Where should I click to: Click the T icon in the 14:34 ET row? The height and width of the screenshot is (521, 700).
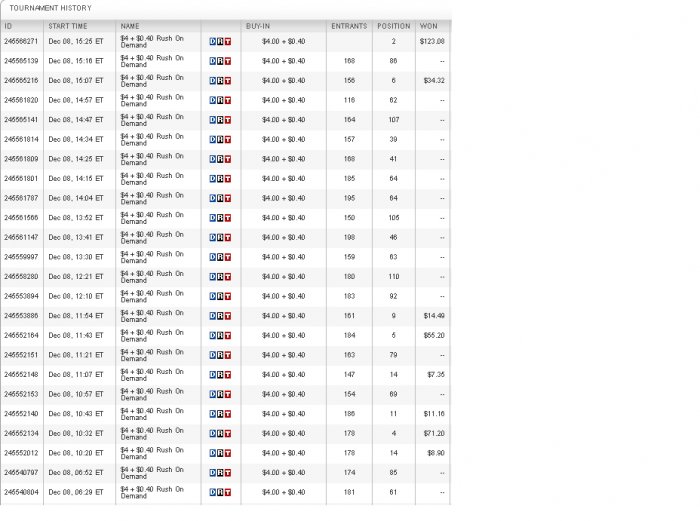coord(228,140)
